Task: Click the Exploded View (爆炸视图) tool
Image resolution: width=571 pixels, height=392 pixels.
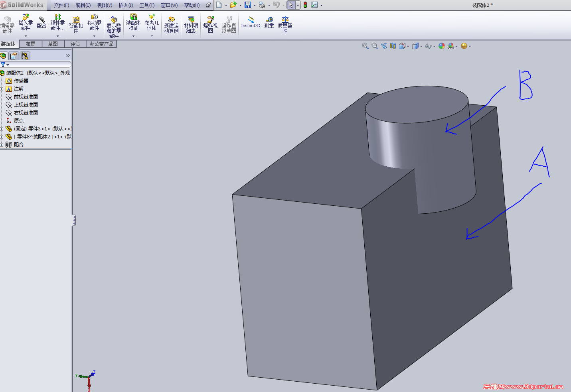Action: [210, 25]
